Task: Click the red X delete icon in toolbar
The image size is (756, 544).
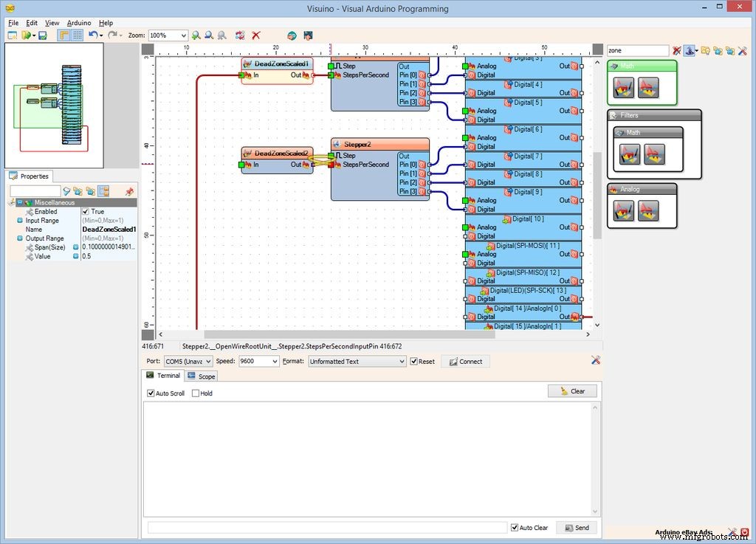Action: click(x=256, y=35)
